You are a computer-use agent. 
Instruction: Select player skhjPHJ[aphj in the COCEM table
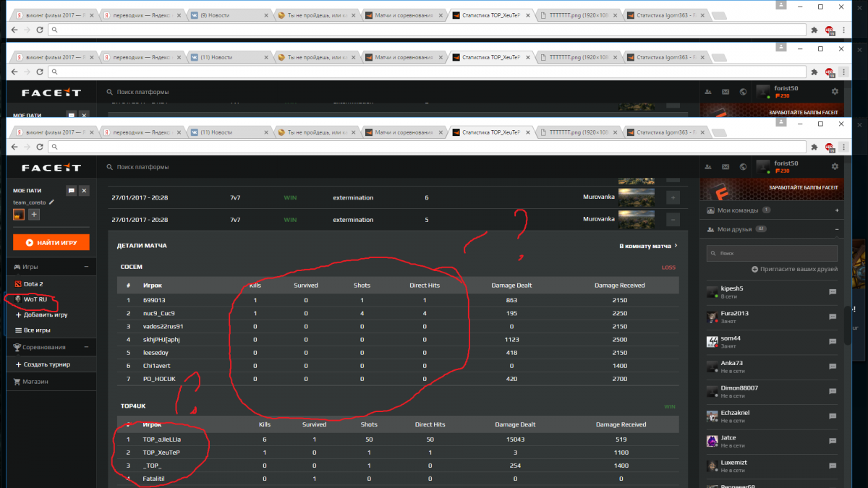160,339
